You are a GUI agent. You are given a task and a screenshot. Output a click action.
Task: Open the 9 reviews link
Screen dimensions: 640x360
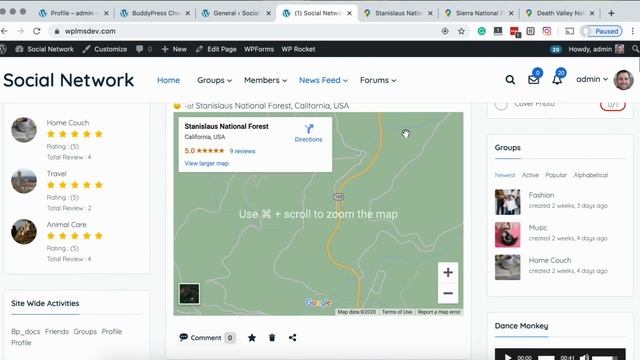[242, 151]
